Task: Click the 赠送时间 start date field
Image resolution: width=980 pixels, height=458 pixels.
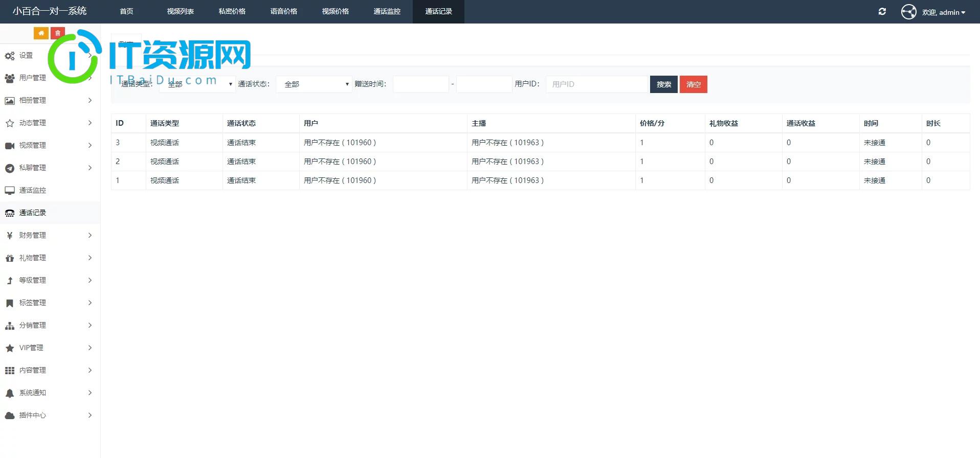Action: [x=421, y=84]
